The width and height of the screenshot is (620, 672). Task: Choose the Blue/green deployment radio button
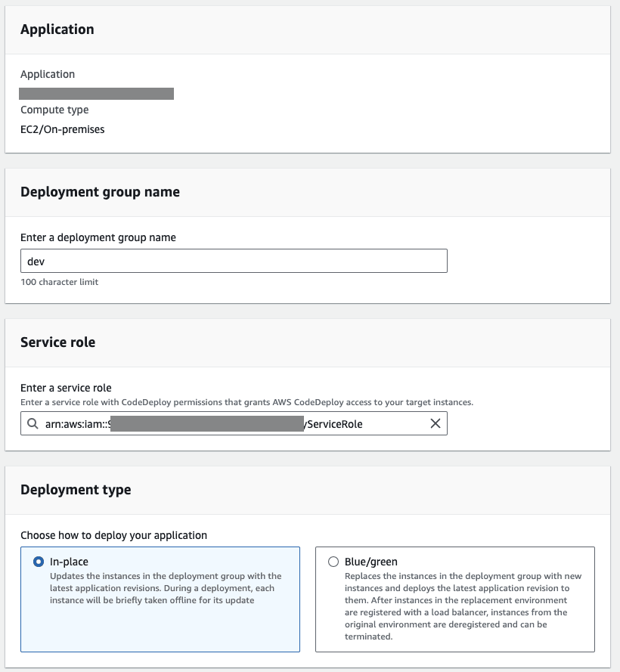pyautogui.click(x=333, y=562)
